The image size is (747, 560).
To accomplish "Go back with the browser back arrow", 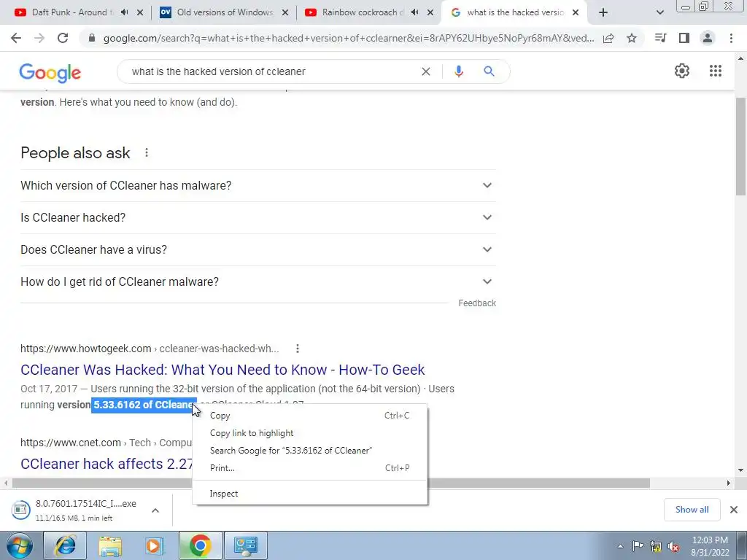I will click(x=16, y=38).
